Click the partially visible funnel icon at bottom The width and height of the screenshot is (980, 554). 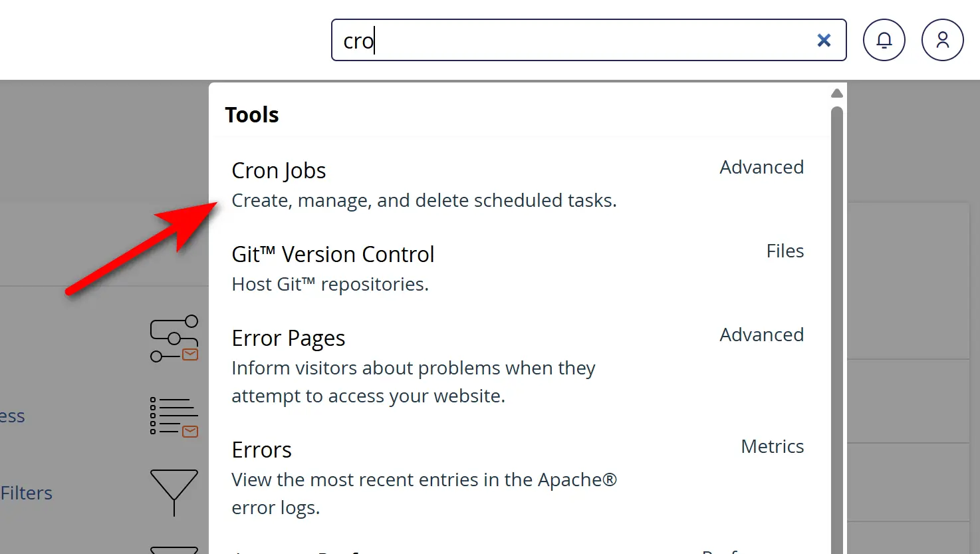(174, 551)
